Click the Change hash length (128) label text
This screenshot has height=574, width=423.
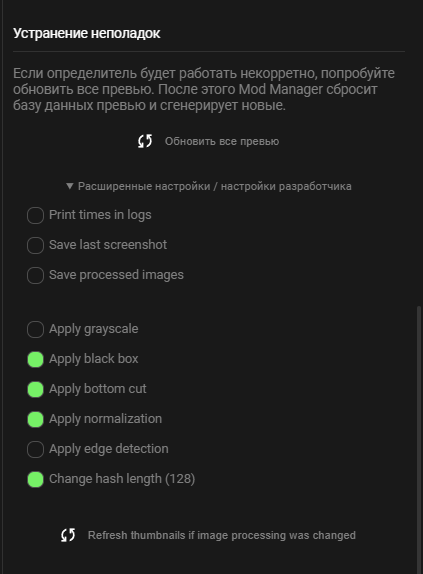(x=122, y=479)
